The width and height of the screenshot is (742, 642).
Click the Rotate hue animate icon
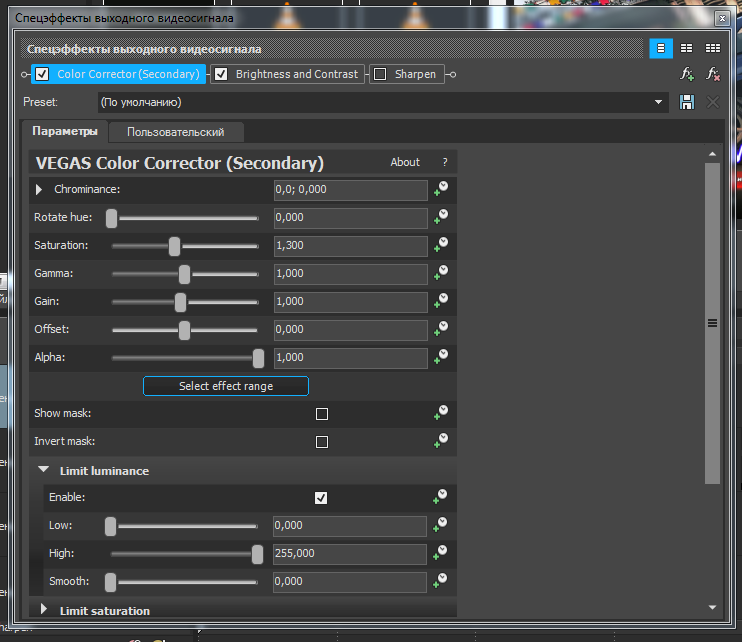coord(441,217)
